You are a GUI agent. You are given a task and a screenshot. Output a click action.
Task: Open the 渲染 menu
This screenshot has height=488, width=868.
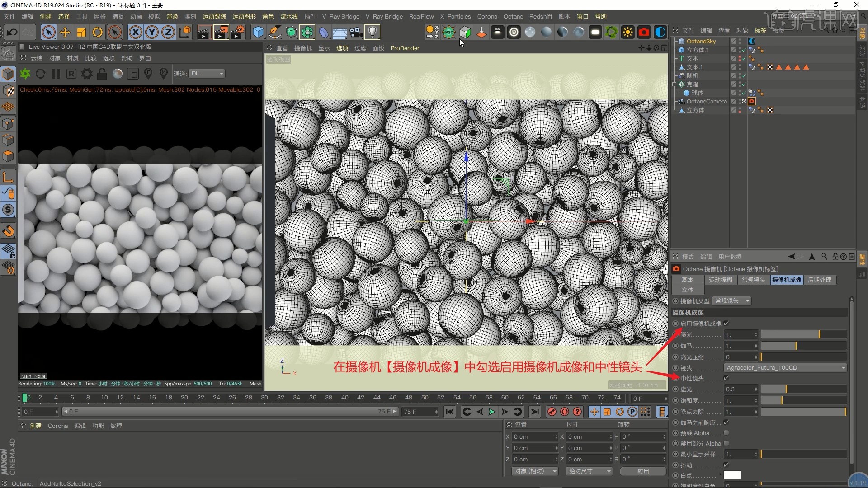172,16
